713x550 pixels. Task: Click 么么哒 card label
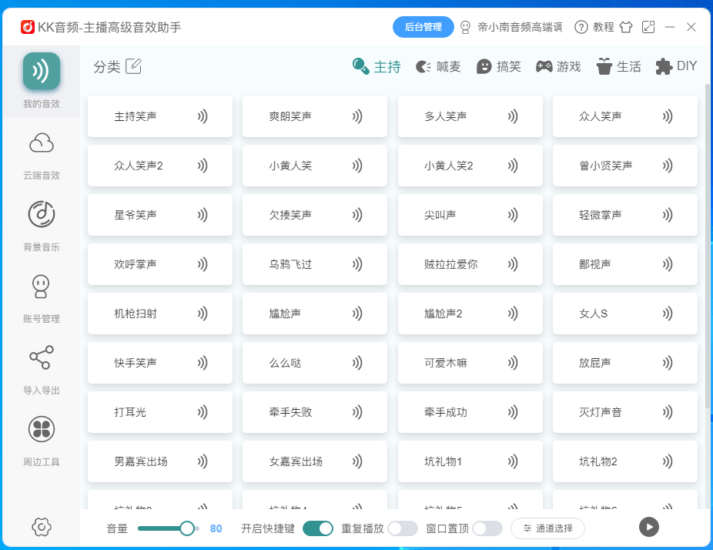[285, 363]
